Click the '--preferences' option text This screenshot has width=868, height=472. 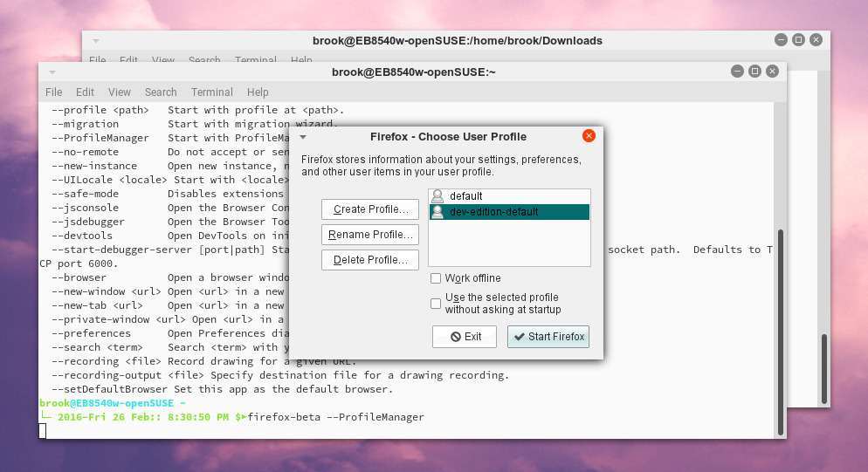coord(91,333)
